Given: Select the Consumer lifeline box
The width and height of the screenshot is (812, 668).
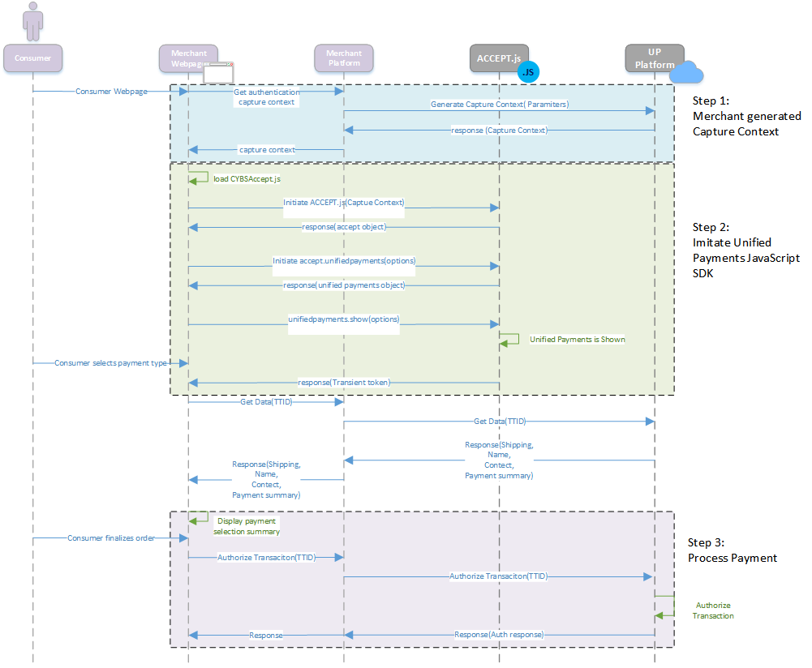Looking at the screenshot, I should (32, 58).
